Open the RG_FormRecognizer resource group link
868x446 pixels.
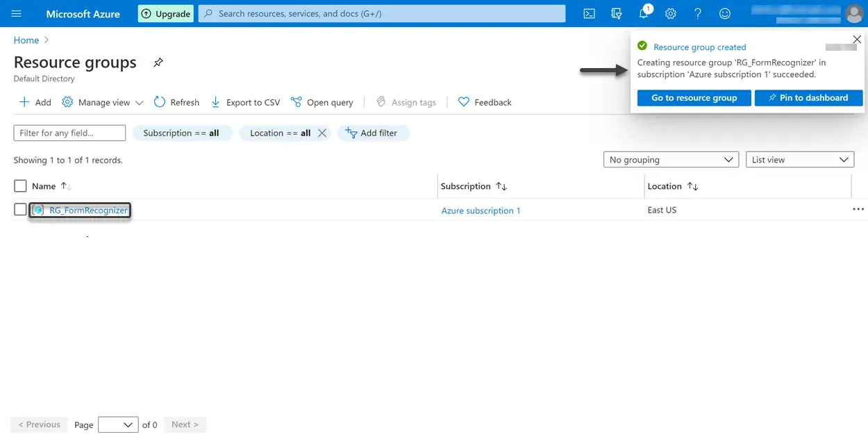tap(88, 210)
